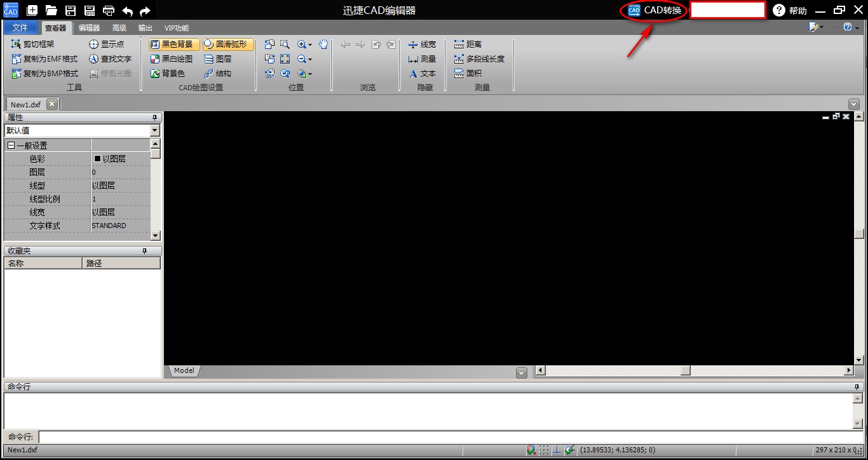This screenshot has height=460, width=868.
Task: Open the 结构 structure tool
Action: click(218, 74)
